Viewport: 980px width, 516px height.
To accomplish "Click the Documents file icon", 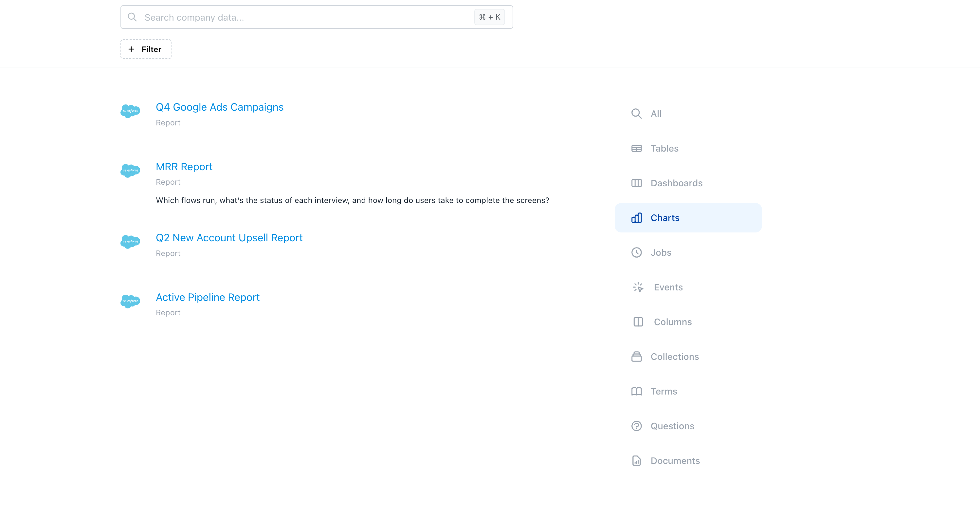I will (636, 461).
